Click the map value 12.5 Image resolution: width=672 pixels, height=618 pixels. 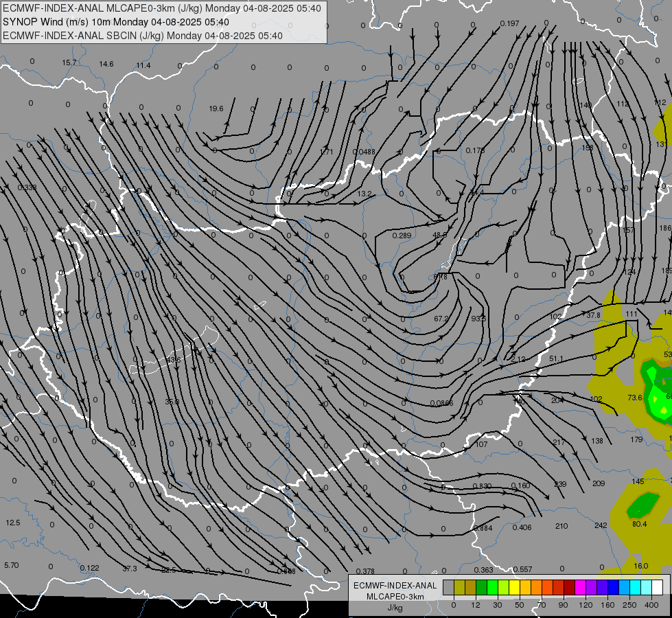point(13,523)
